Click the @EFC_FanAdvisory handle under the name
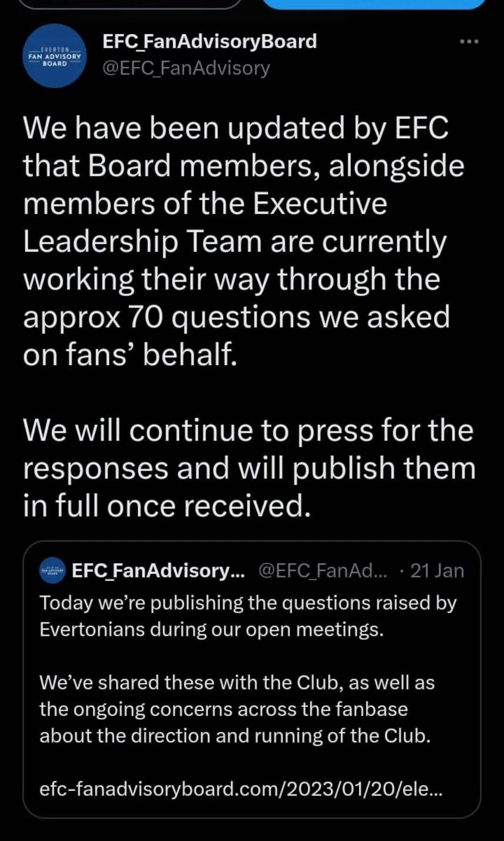This screenshot has height=841, width=504. click(x=186, y=68)
